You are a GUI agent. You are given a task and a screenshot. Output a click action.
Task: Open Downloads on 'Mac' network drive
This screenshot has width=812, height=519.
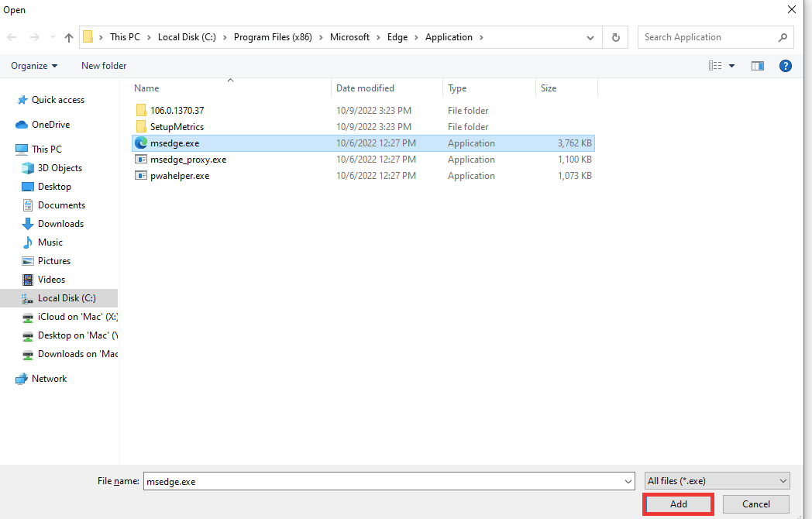[x=77, y=354]
